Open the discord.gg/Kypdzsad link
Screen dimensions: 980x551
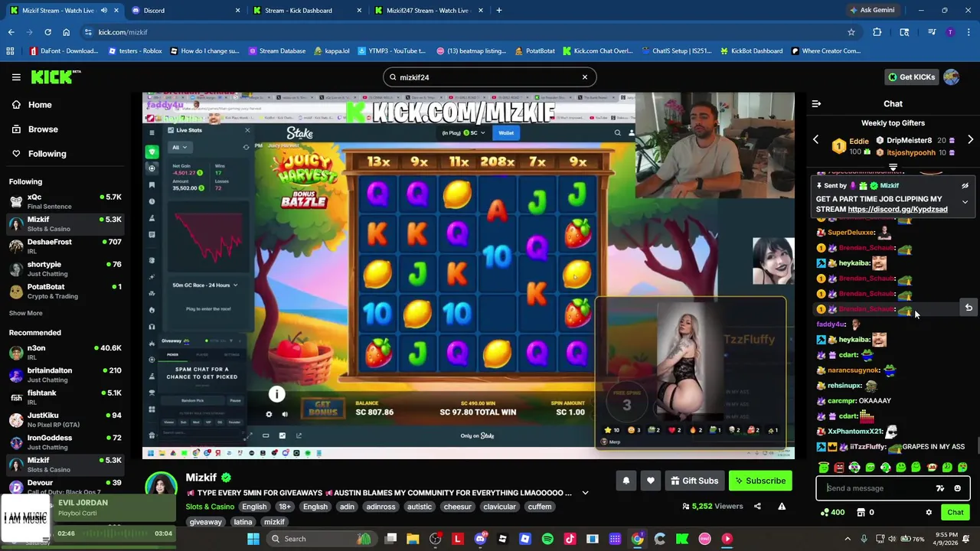(897, 210)
